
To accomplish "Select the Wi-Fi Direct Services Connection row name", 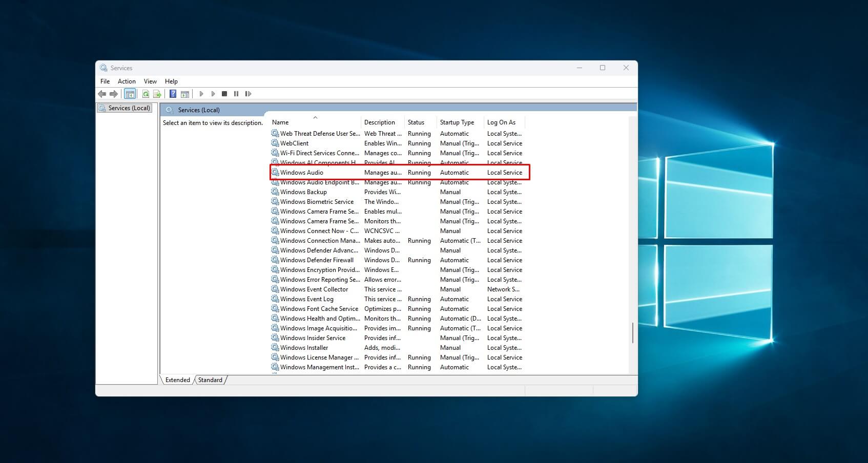I will coord(319,153).
